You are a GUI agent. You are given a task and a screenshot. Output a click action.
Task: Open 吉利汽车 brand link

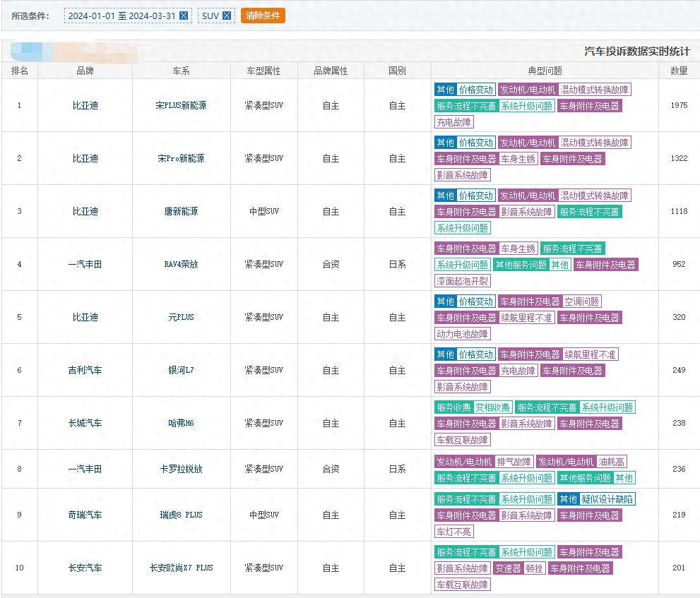[x=85, y=370]
